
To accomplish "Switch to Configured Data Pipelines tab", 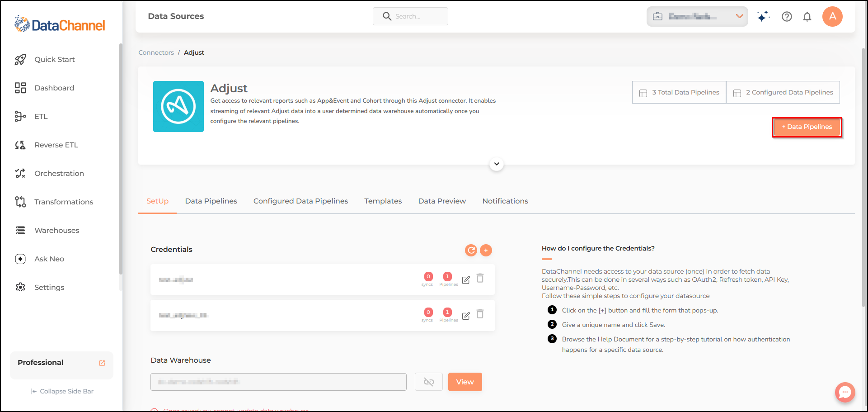I will coord(300,201).
